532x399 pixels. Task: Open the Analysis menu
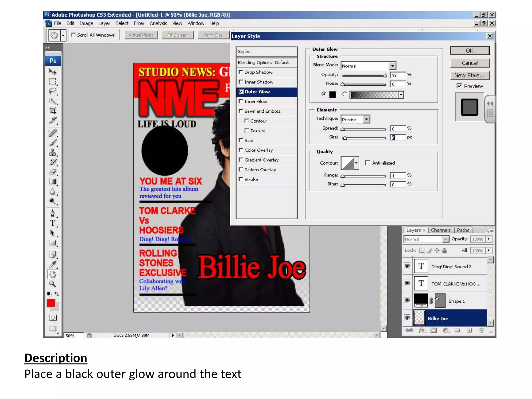pos(158,23)
